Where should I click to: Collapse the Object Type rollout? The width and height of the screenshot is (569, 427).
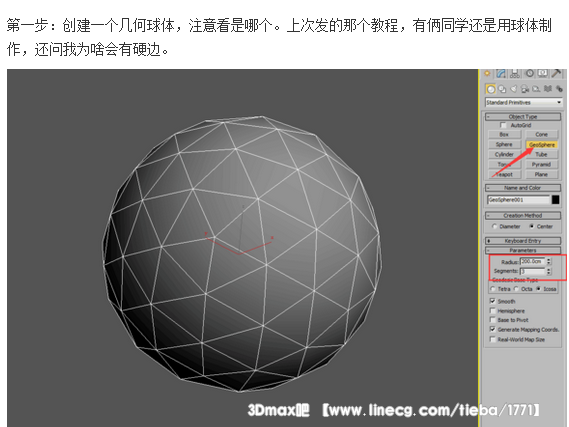(x=523, y=116)
